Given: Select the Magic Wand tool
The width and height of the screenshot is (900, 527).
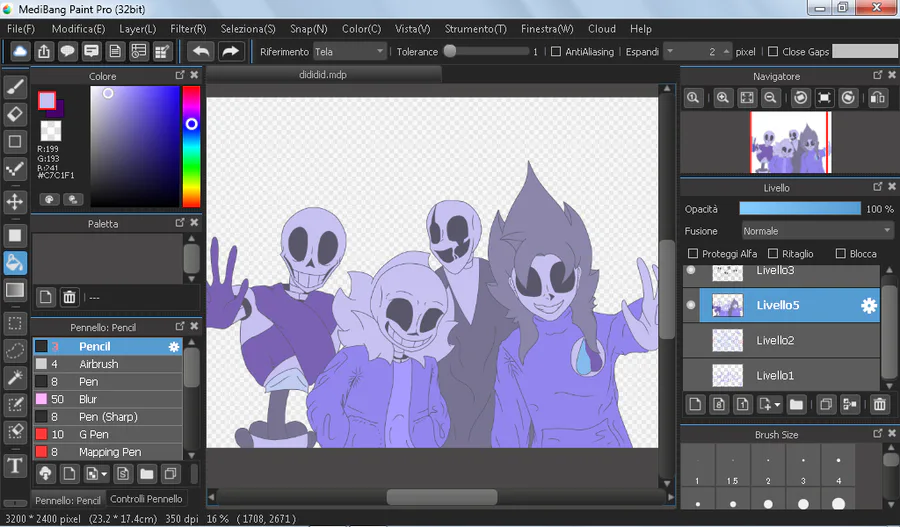Looking at the screenshot, I should point(15,378).
